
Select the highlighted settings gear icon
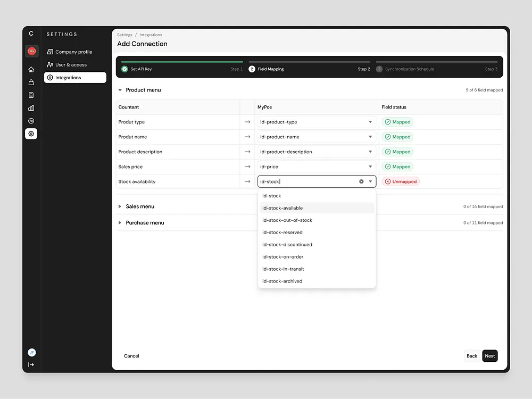pyautogui.click(x=31, y=134)
